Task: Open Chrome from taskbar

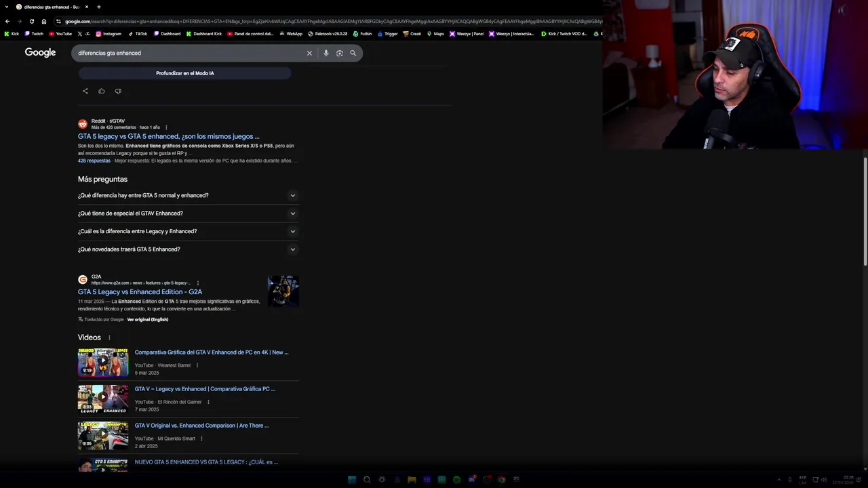Action: [x=501, y=479]
